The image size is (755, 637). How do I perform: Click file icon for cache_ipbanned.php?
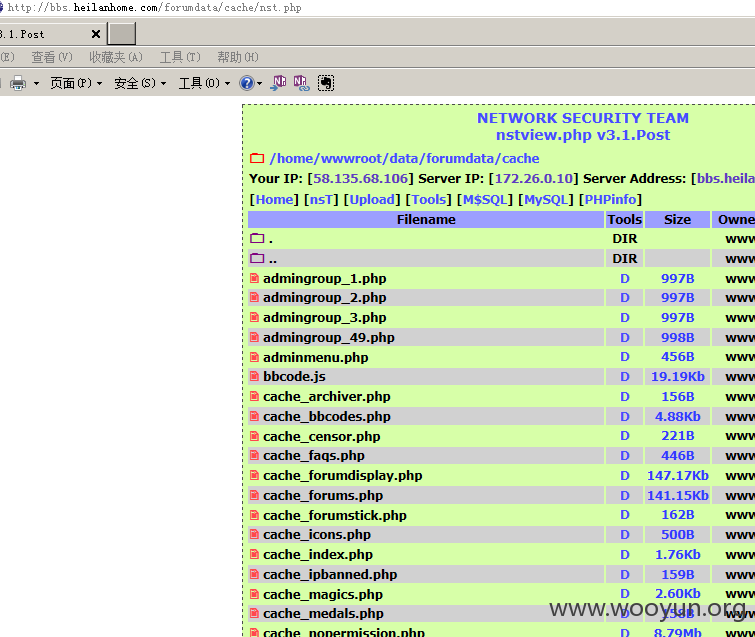[254, 573]
